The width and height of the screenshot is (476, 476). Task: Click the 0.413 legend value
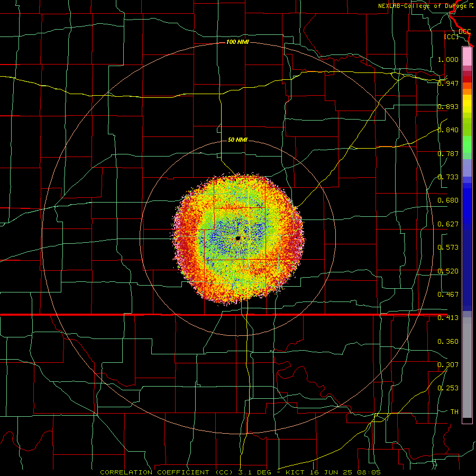click(448, 318)
